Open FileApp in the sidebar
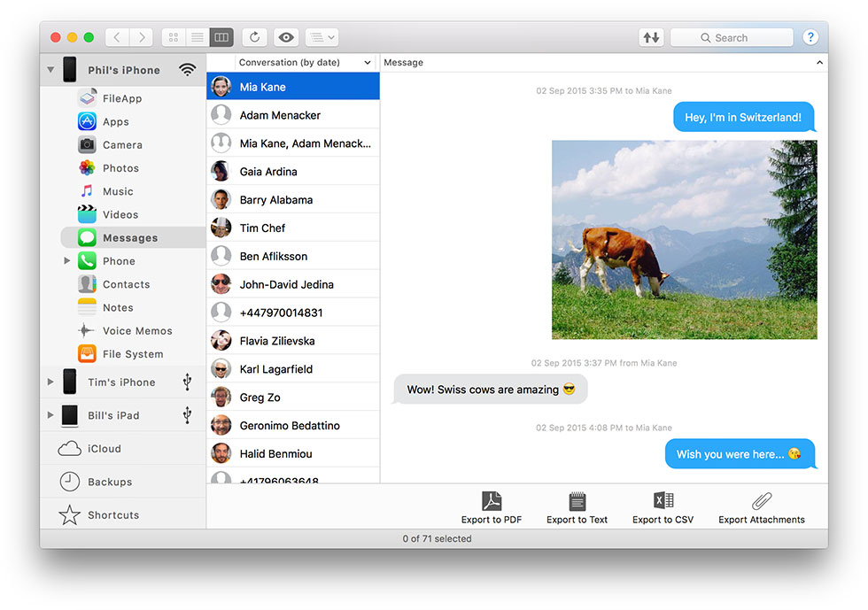Screen dimensions: 868x610 (121, 98)
